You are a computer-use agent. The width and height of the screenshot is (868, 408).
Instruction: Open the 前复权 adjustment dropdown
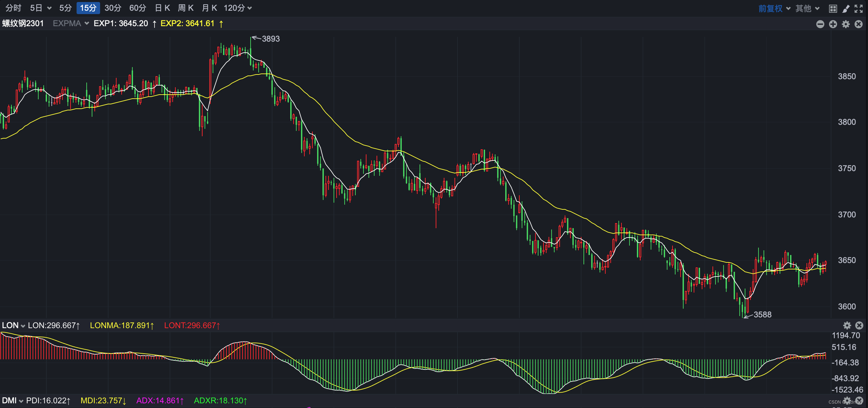(x=774, y=8)
